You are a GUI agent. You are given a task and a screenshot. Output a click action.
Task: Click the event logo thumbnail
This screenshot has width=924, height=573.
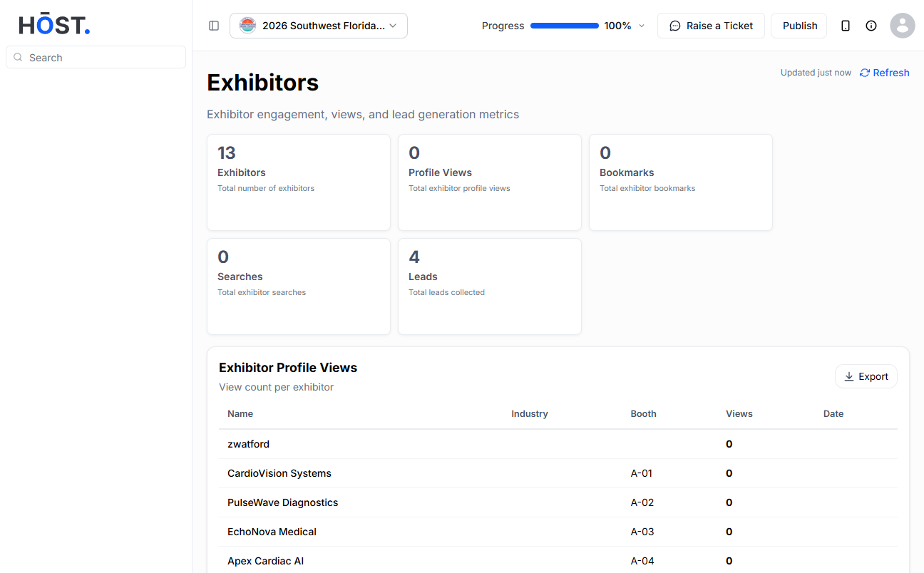[247, 26]
